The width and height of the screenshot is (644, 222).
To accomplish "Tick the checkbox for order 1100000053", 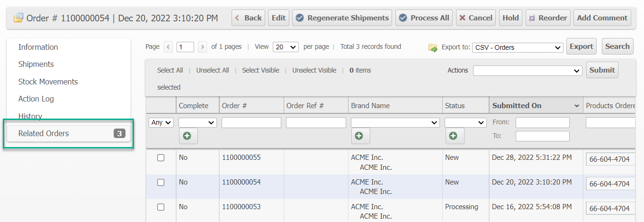I will click(161, 207).
